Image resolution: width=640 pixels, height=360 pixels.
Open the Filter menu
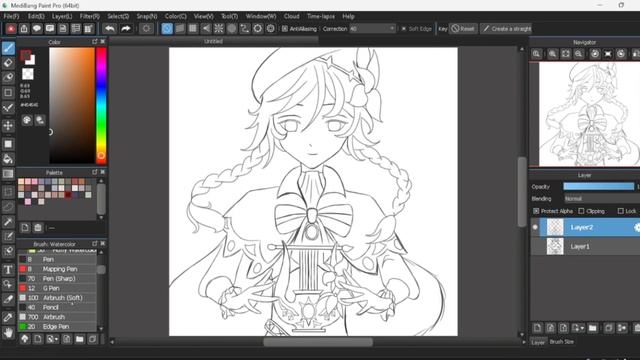coord(90,16)
